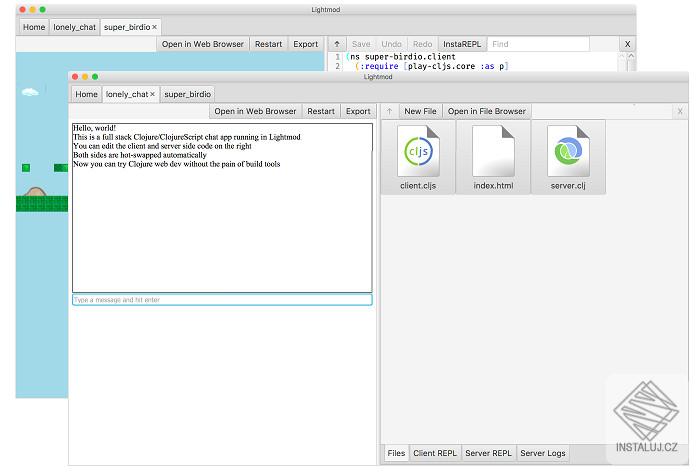
Task: Open the client.cljs file icon
Action: tap(418, 157)
